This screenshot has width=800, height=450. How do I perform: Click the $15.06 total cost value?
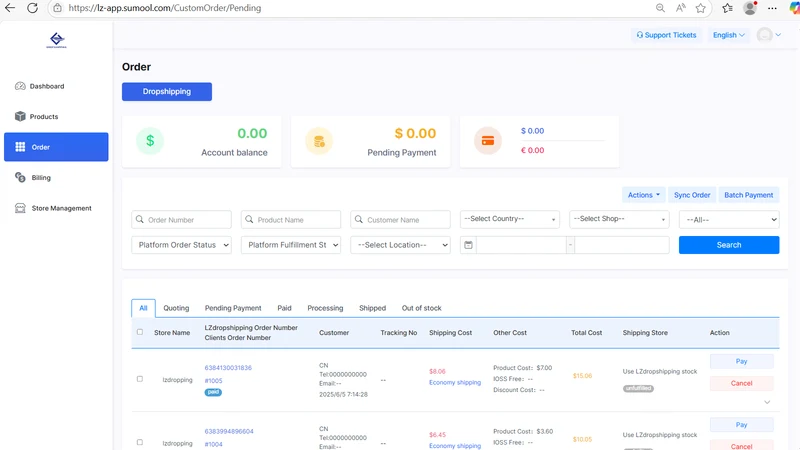click(582, 376)
